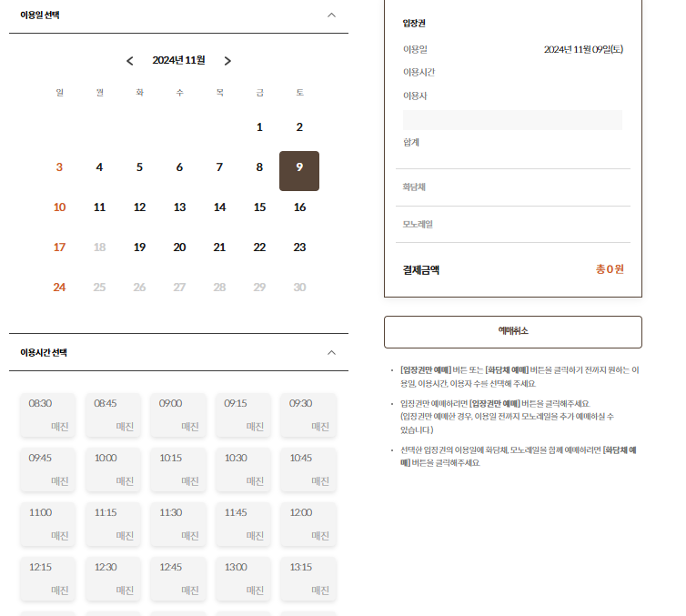Choose November 13 date

tap(179, 207)
